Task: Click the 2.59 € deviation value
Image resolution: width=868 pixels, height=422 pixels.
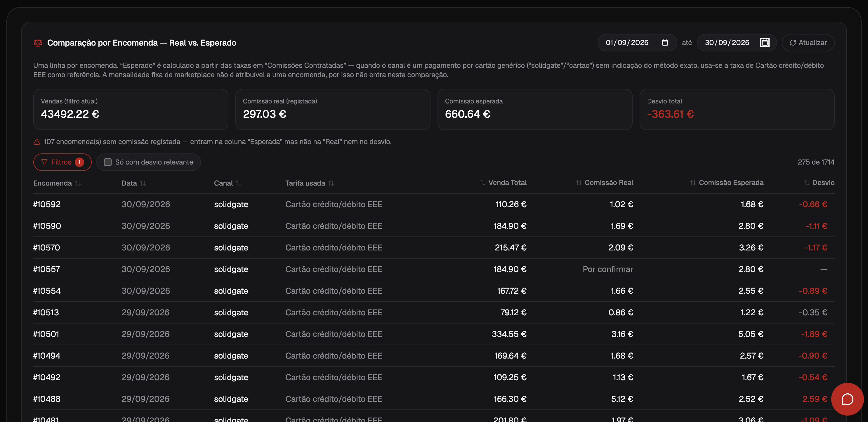Action: tap(815, 399)
